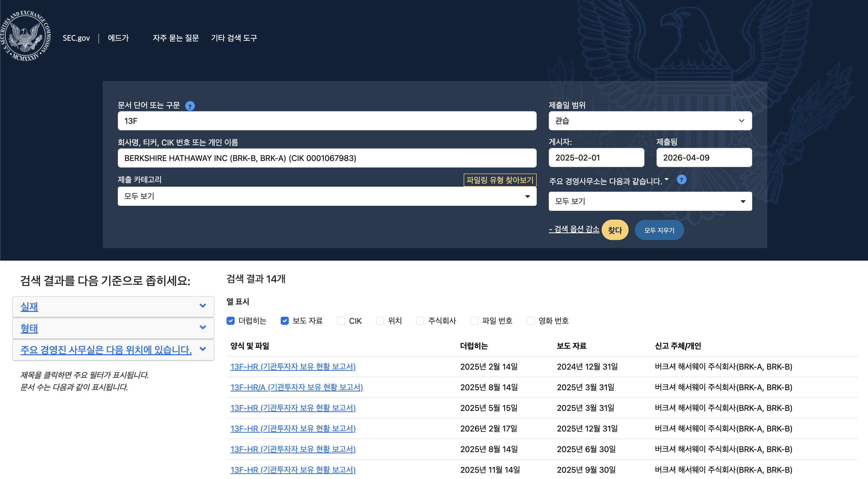Expand the 실재 filter panel
Viewport: 868px width, 479px height.
113,306
